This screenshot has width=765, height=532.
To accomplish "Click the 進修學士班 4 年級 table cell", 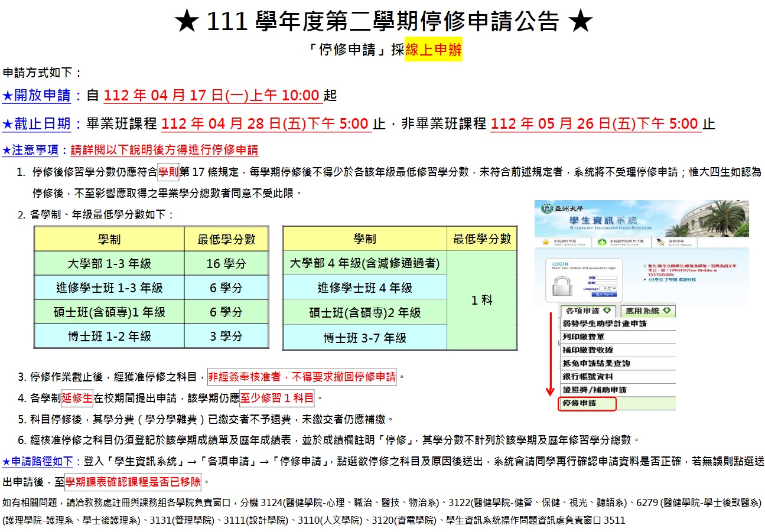I will (x=365, y=288).
